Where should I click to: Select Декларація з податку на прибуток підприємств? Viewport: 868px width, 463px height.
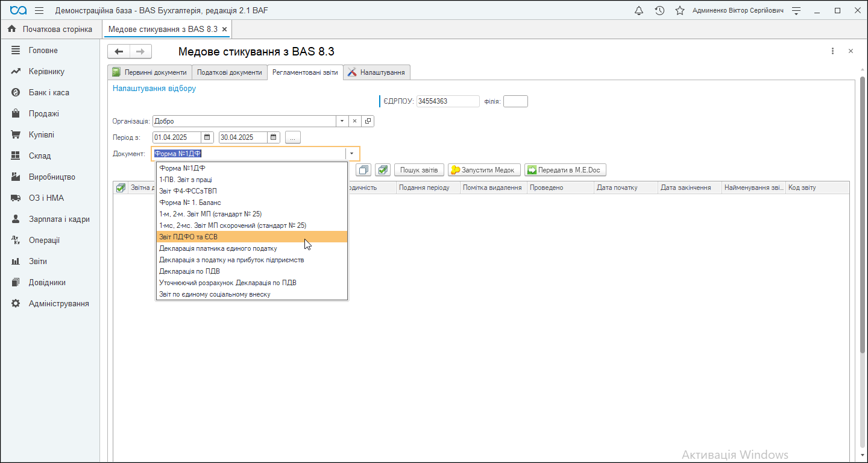(x=252, y=260)
